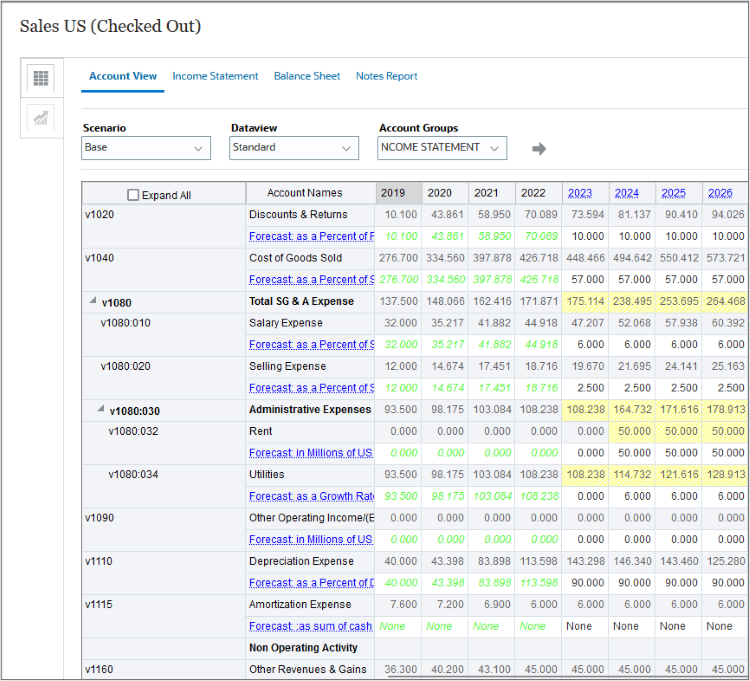Collapse the v1080 tree node

pyautogui.click(x=94, y=302)
